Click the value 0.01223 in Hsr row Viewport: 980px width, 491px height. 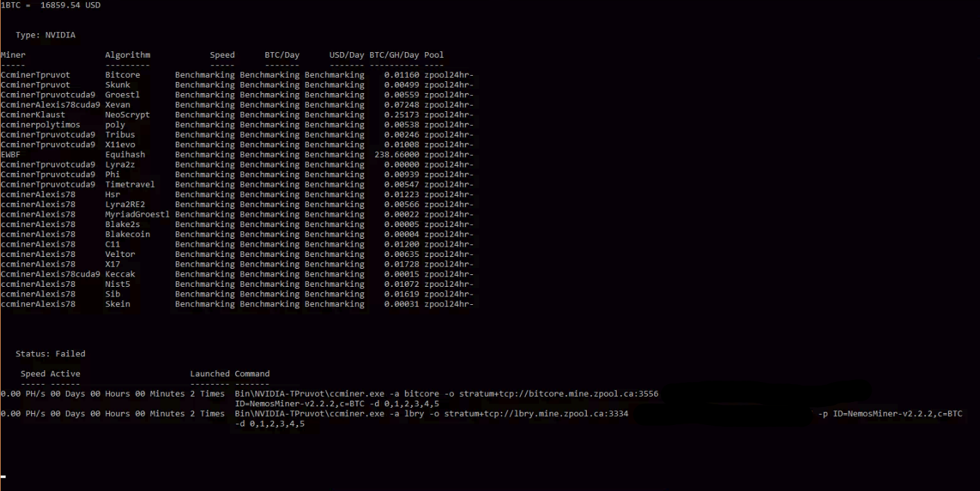401,194
